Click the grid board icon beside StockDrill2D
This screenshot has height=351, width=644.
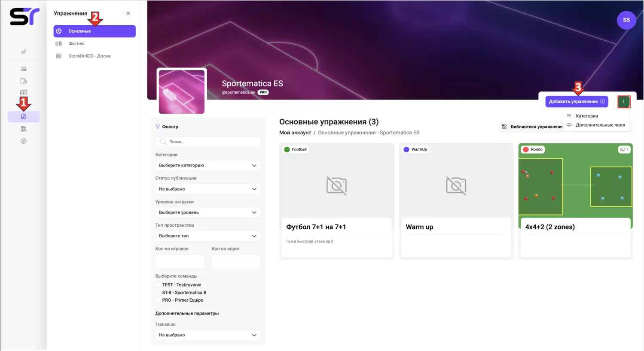(59, 56)
